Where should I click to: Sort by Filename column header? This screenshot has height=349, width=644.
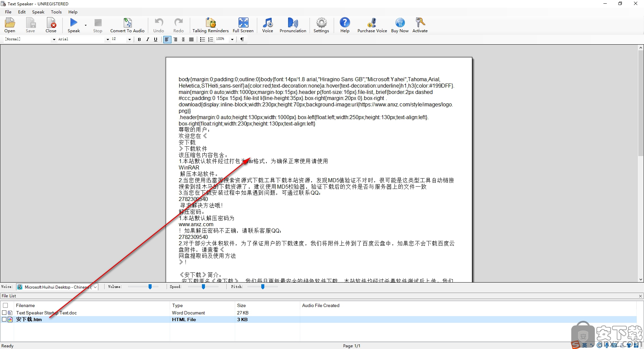coord(92,305)
